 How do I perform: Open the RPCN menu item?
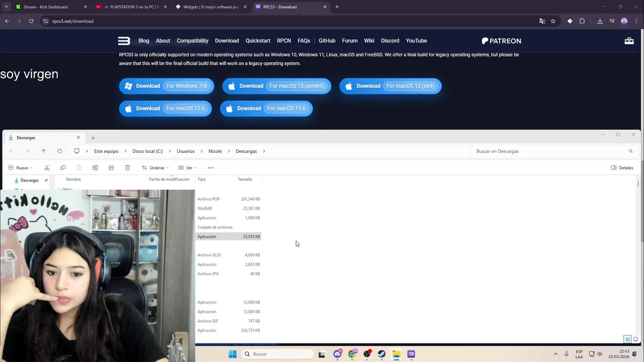tap(284, 41)
